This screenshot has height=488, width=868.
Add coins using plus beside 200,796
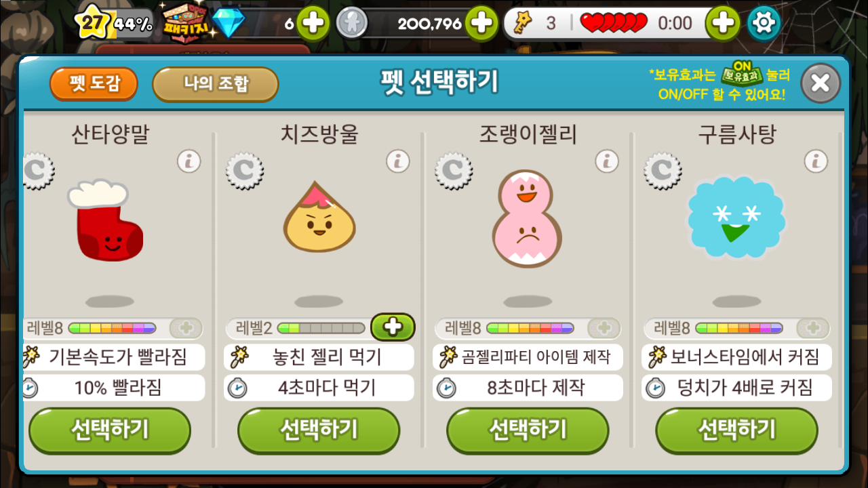[x=481, y=23]
